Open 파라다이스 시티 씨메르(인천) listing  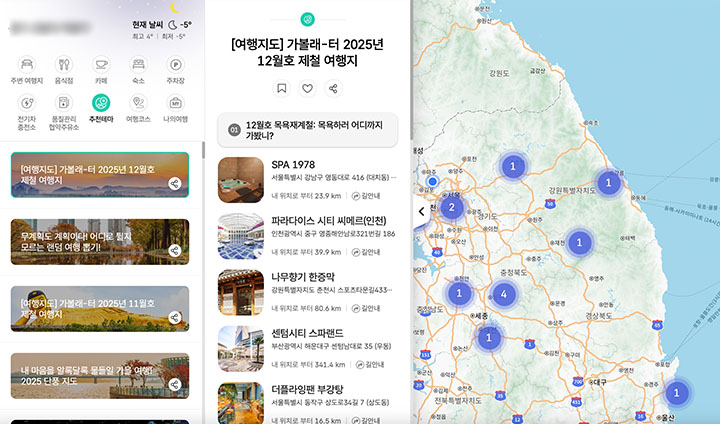[x=329, y=220]
